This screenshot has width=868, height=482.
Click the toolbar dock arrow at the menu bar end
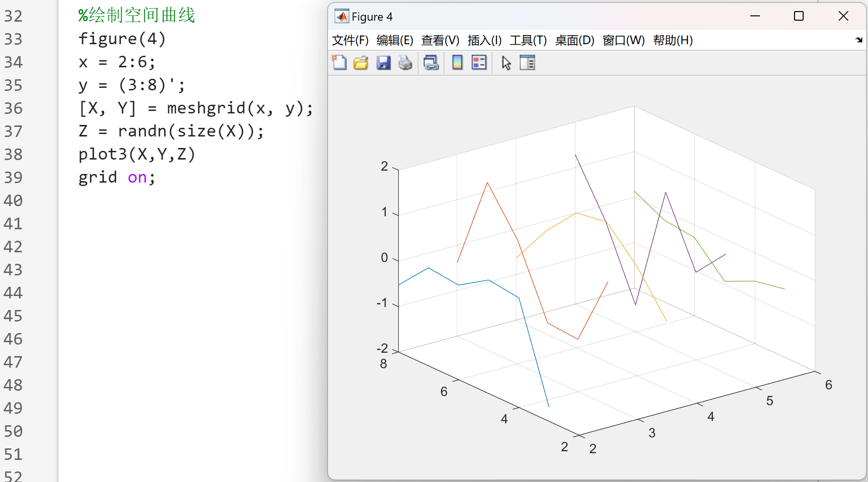pyautogui.click(x=859, y=40)
